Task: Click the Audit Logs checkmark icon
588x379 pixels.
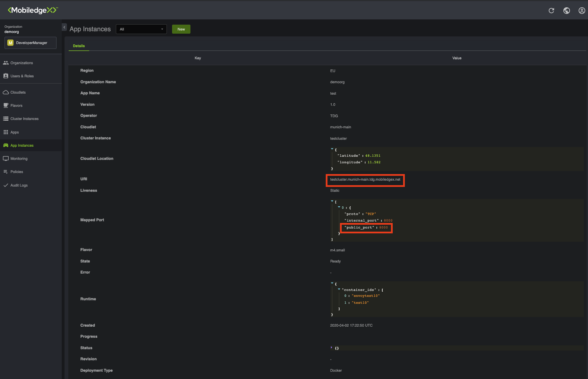Action: point(6,185)
